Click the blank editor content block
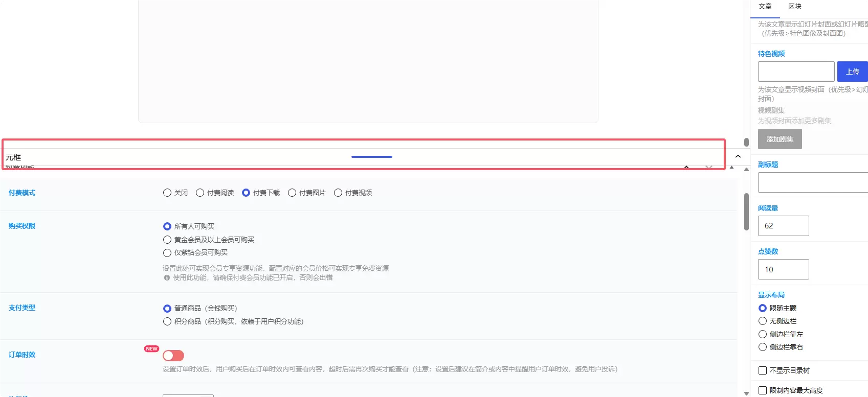Screen dimensions: 868x397 pyautogui.click(x=368, y=61)
